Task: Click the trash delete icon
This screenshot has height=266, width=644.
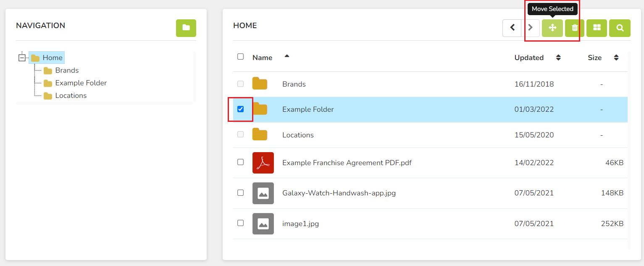Action: (575, 28)
